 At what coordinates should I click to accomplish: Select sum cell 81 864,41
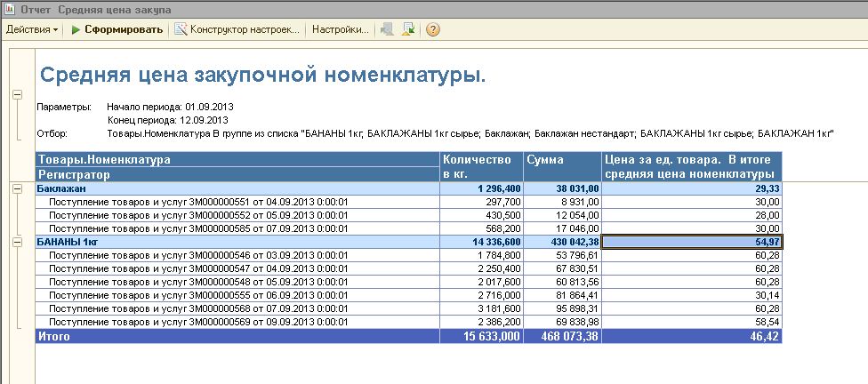click(x=562, y=295)
